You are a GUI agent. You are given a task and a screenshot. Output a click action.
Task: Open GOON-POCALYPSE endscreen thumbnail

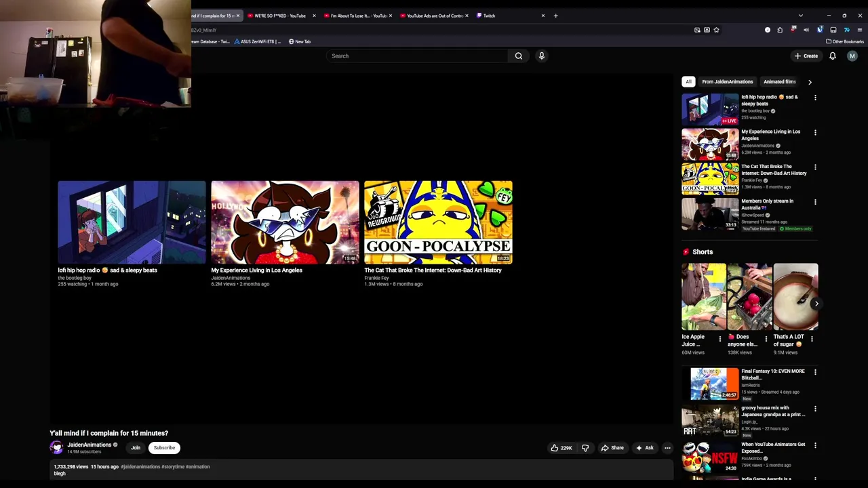click(438, 222)
